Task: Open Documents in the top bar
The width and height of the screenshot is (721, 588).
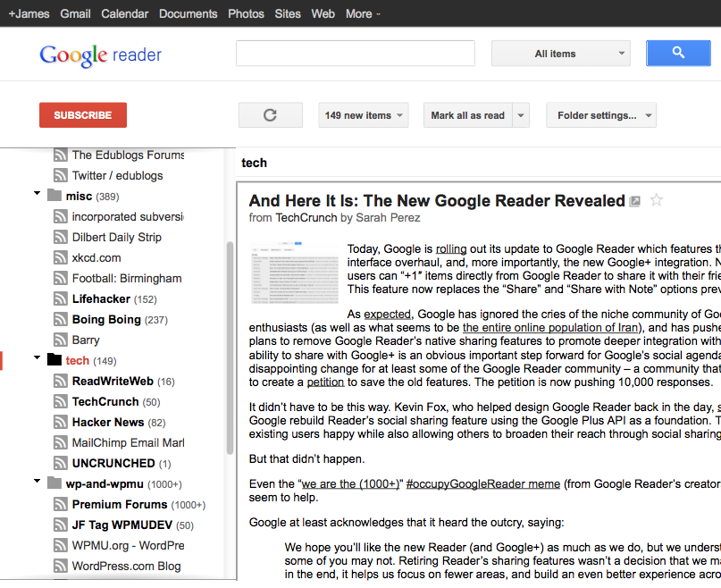Action: (188, 13)
